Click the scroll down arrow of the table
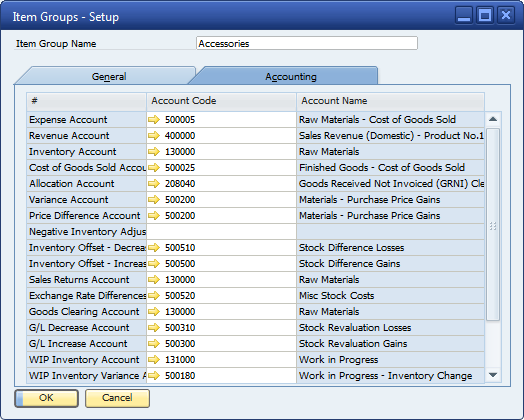Image resolution: width=524 pixels, height=420 pixels. [x=493, y=375]
